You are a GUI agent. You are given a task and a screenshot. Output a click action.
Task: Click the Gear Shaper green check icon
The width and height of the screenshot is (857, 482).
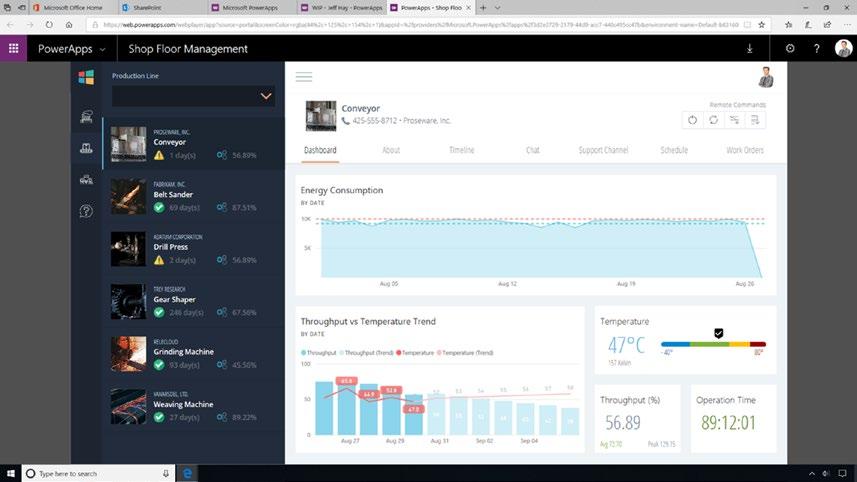tap(159, 313)
